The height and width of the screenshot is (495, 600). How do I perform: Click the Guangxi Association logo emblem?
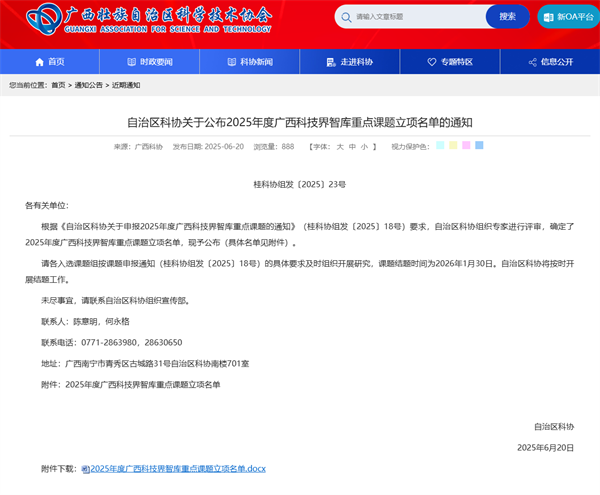[44, 19]
